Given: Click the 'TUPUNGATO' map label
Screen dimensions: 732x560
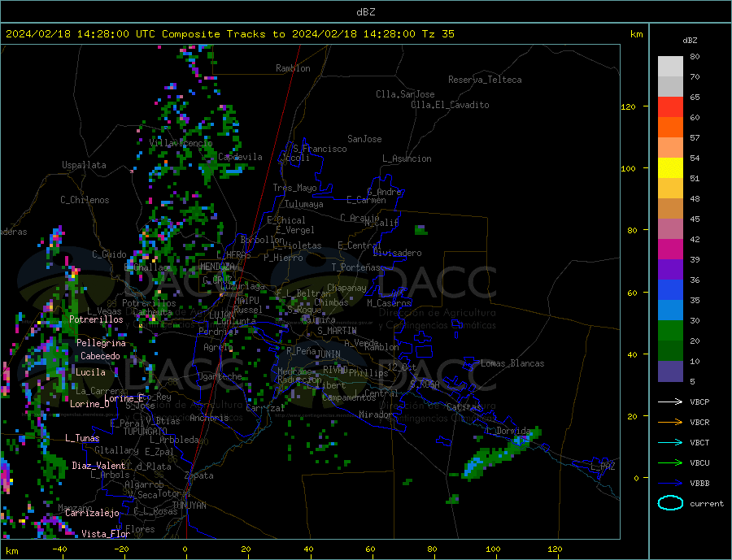Looking at the screenshot, I should (146, 432).
